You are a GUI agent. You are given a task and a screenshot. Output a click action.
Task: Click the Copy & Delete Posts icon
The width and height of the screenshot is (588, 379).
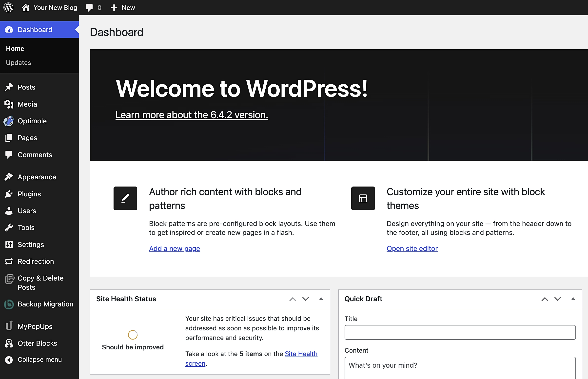(x=9, y=280)
